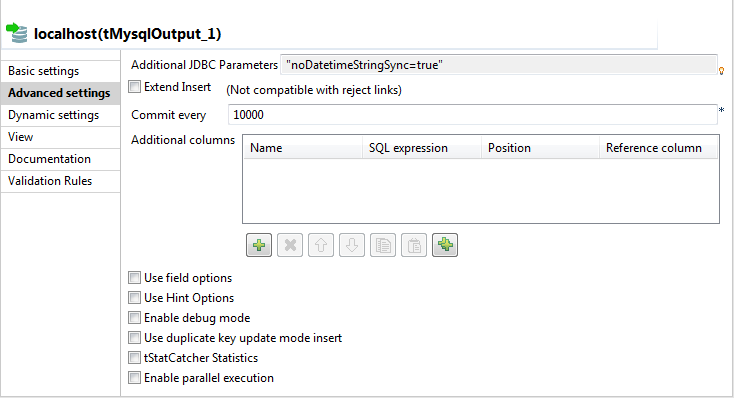734x398 pixels.
Task: Tick Enable parallel execution
Action: point(134,377)
